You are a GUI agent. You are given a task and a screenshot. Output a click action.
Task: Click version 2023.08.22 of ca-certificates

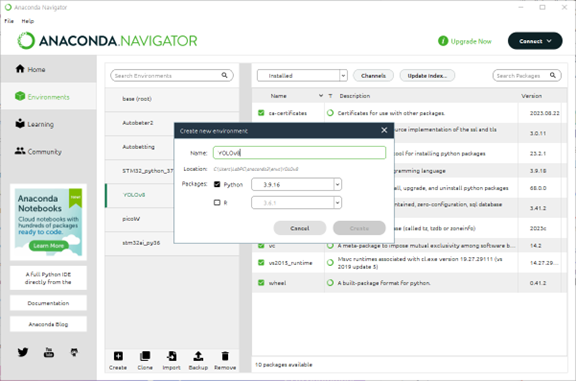(544, 113)
